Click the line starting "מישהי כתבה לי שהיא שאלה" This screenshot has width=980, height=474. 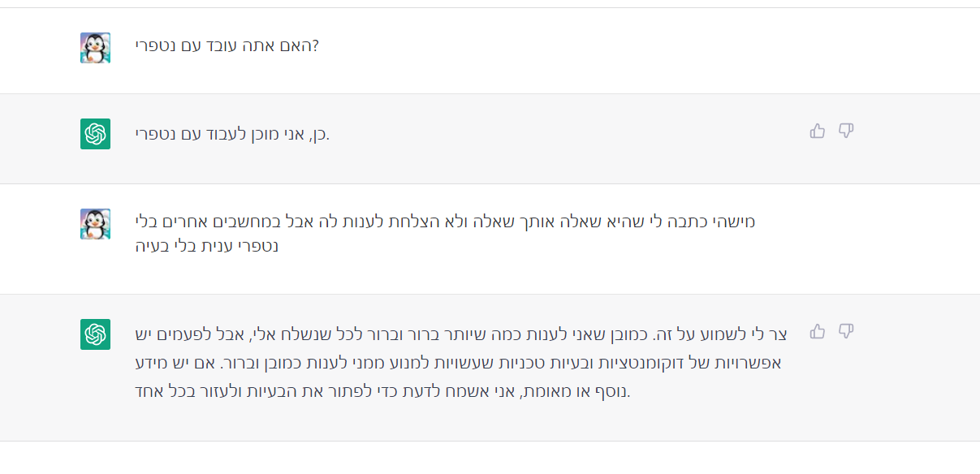pyautogui.click(x=445, y=221)
